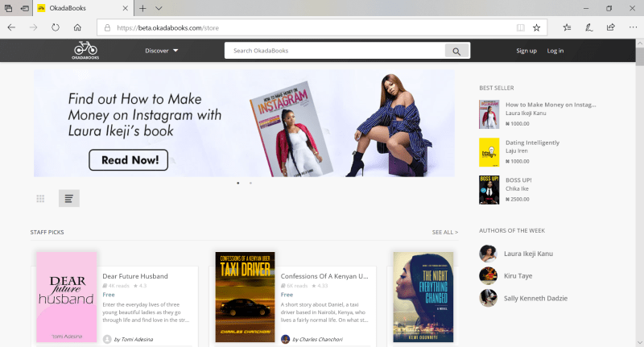Switch to list view layout
This screenshot has width=644, height=347.
click(68, 198)
